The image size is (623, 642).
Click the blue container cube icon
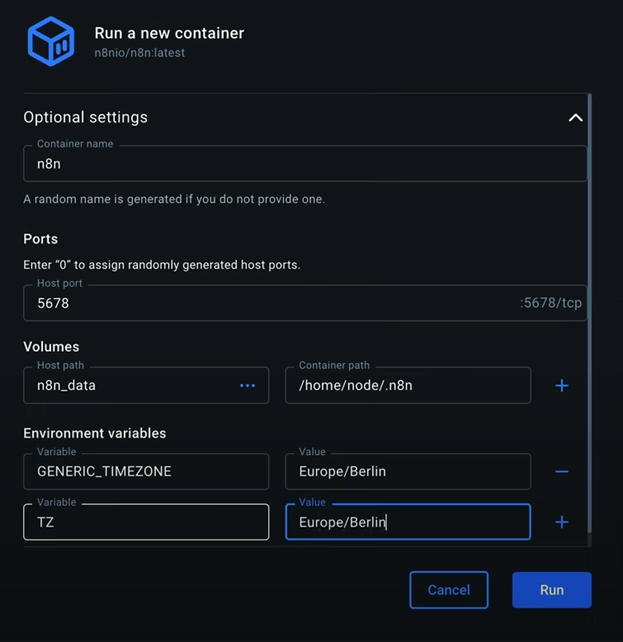pyautogui.click(x=51, y=41)
